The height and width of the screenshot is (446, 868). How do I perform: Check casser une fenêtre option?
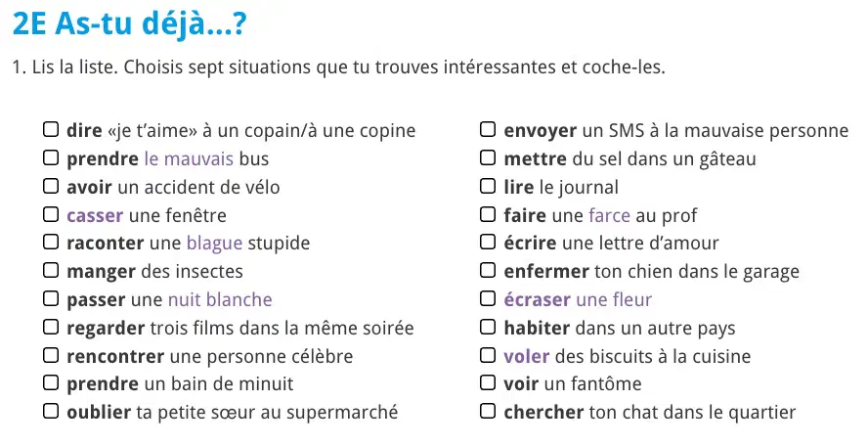click(x=51, y=214)
